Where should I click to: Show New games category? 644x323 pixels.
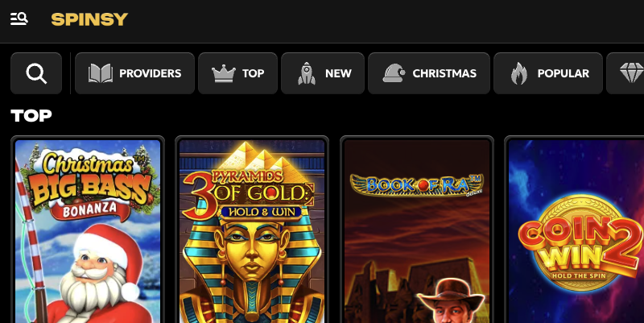click(x=323, y=73)
